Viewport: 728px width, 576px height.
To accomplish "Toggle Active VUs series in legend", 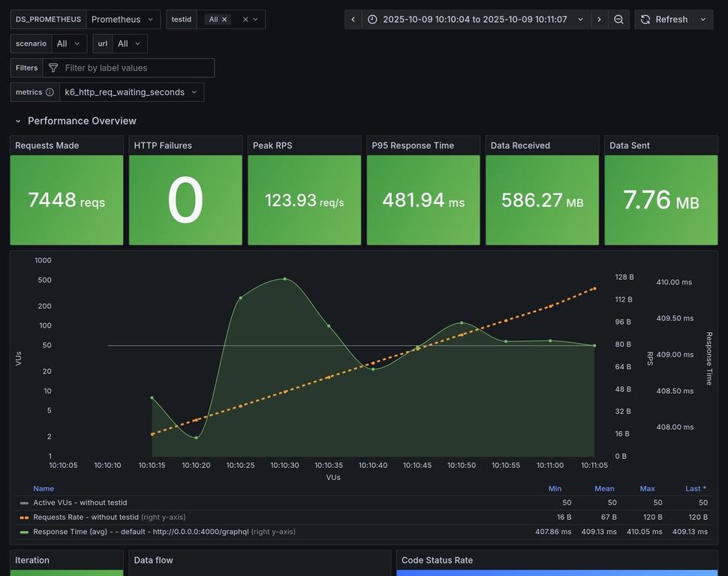I will pos(80,502).
